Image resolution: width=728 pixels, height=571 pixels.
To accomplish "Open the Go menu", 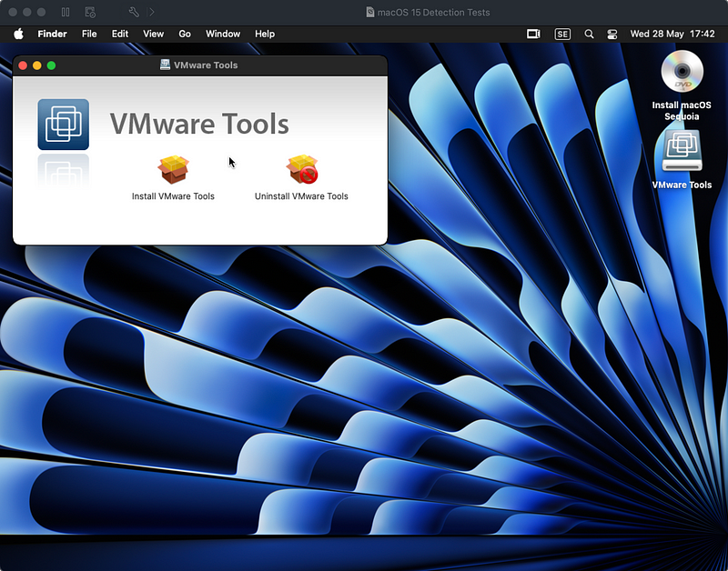I will [x=185, y=34].
